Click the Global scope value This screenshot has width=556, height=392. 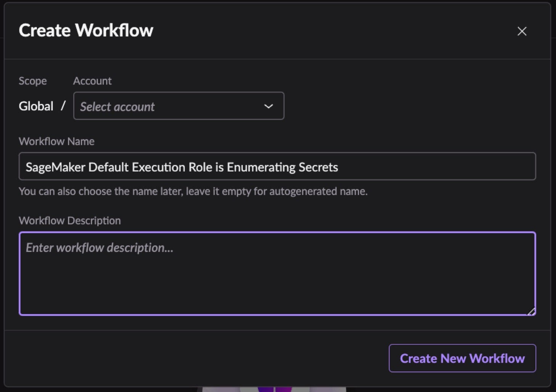click(x=36, y=106)
